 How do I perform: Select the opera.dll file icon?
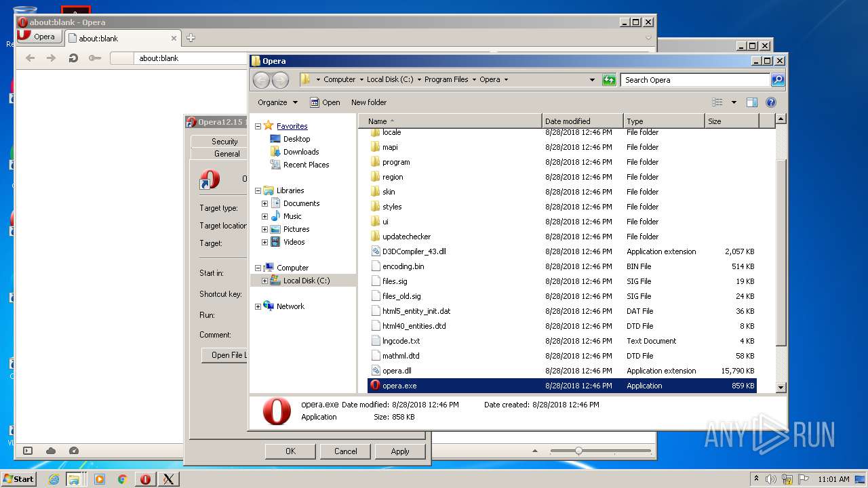tap(376, 371)
